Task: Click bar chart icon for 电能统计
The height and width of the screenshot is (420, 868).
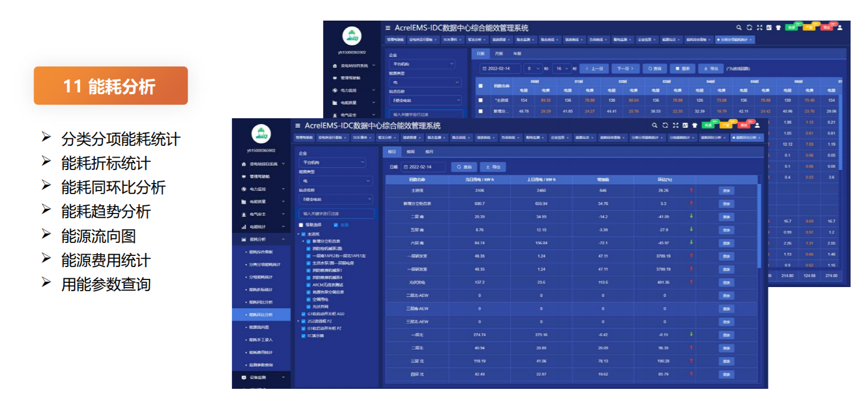Action: (x=244, y=227)
